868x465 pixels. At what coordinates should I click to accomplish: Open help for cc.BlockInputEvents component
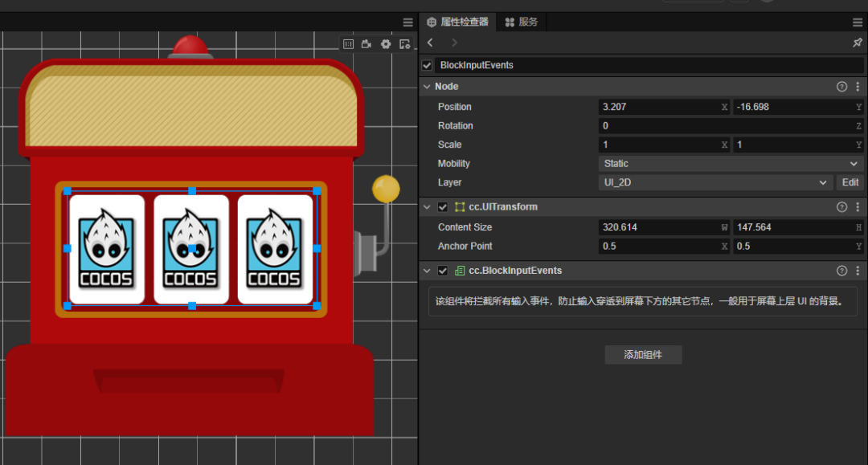click(842, 271)
